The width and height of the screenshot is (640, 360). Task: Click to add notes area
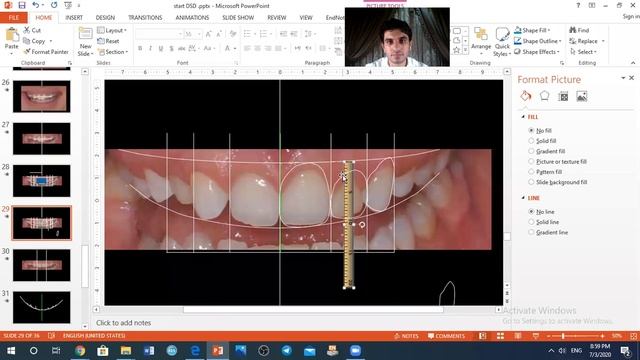pyautogui.click(x=124, y=323)
